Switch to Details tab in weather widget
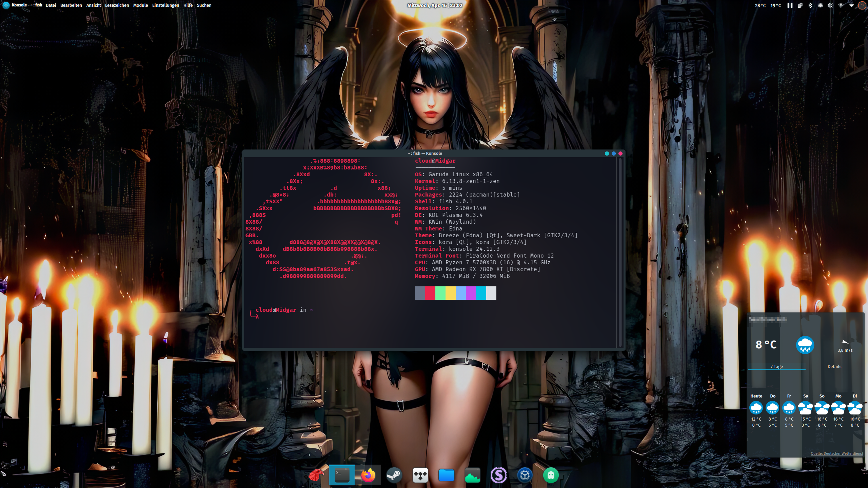Screen dimensions: 868x488 pos(834,366)
